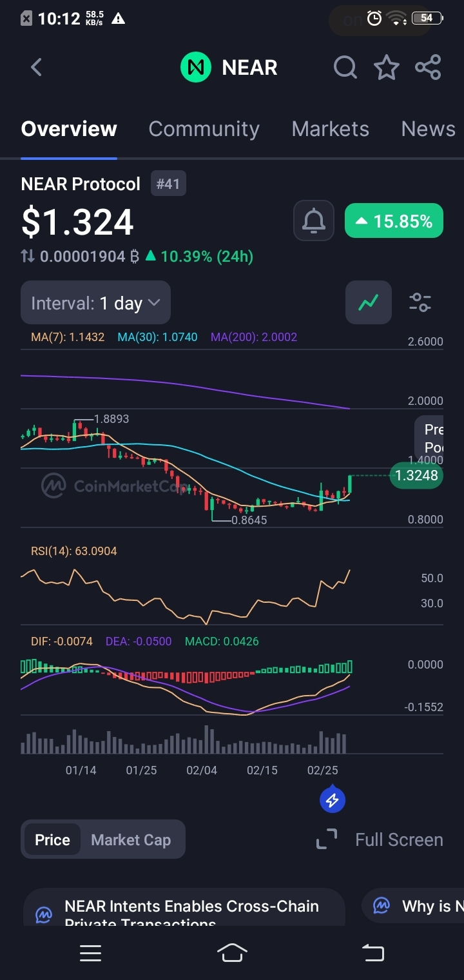The height and width of the screenshot is (980, 464).
Task: Share this NEAR page
Action: pyautogui.click(x=428, y=67)
